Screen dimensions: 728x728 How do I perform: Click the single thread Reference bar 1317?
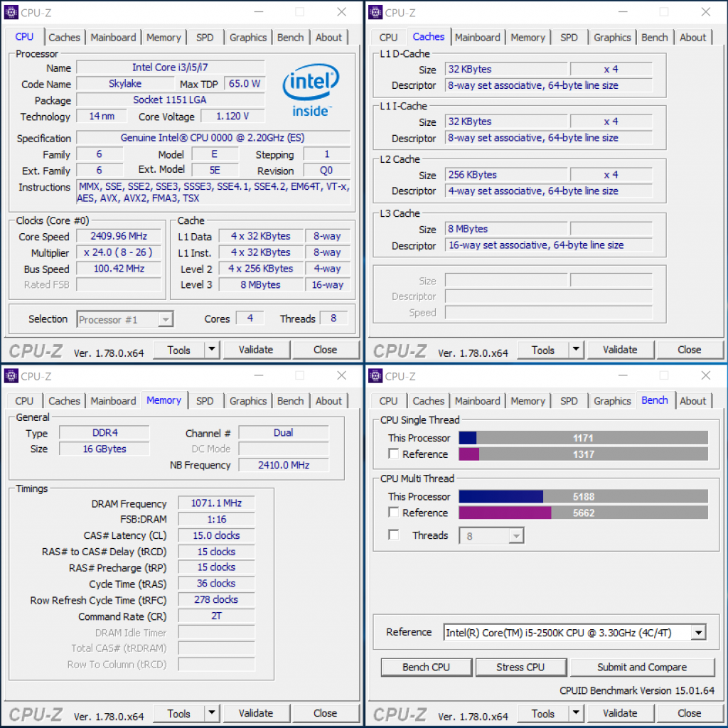tap(583, 454)
